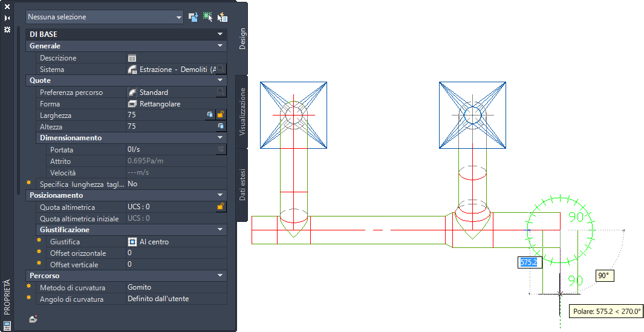Image resolution: width=644 pixels, height=332 pixels.
Task: Change Forma value Rettangolare
Action: click(x=160, y=104)
